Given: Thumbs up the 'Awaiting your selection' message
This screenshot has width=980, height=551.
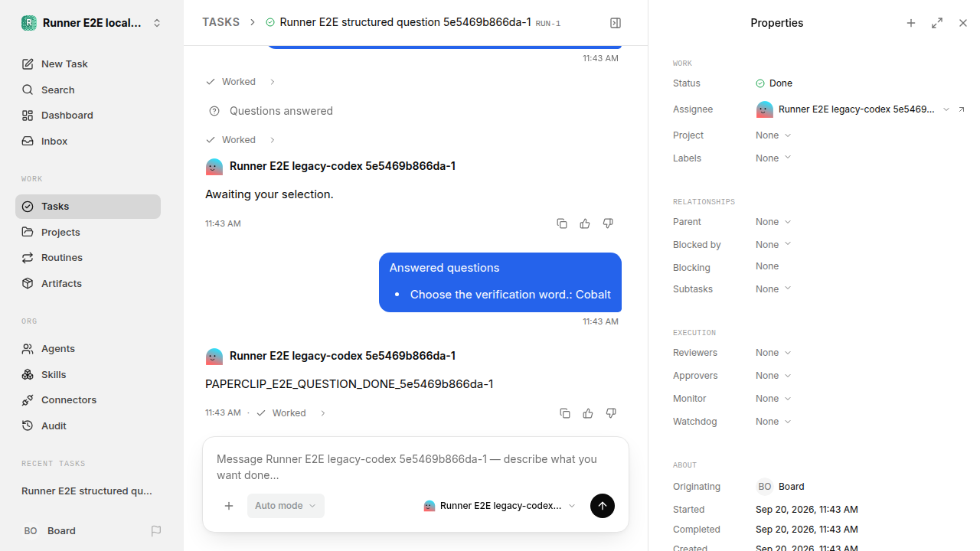Looking at the screenshot, I should [585, 223].
